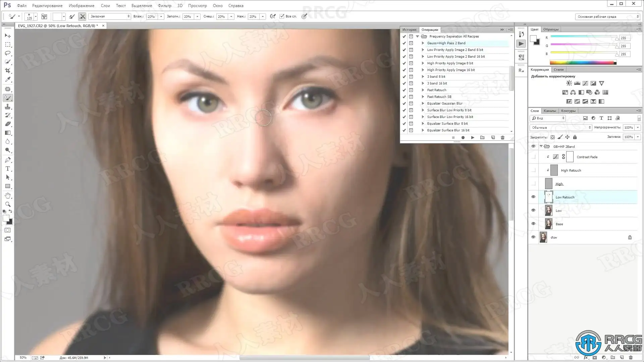The image size is (644, 362).
Task: Select the Hand tool
Action: 8,195
